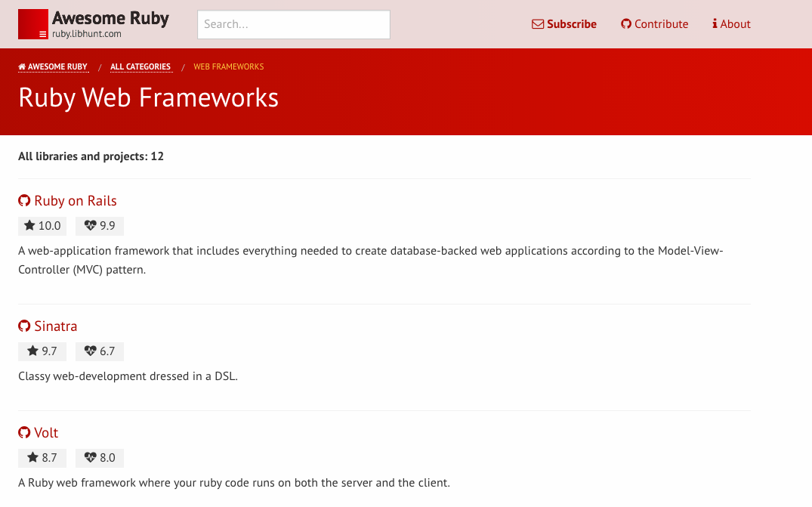Viewport: 812px width, 507px height.
Task: Go to AWESOME RUBY breadcrumb link
Action: [57, 66]
